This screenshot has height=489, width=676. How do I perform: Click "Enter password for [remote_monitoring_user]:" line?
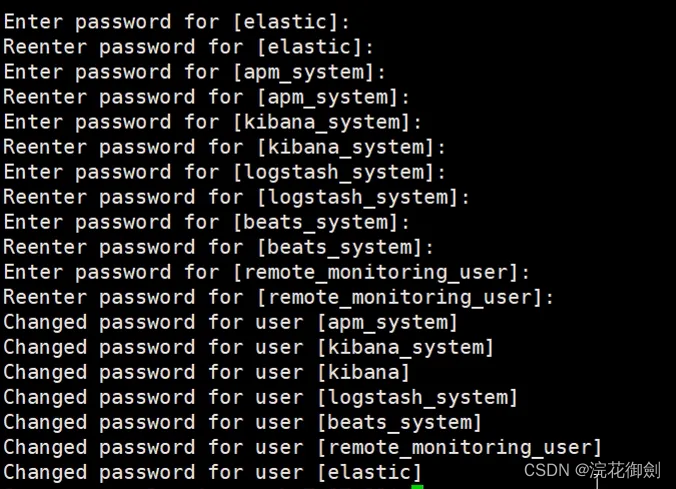(x=266, y=273)
